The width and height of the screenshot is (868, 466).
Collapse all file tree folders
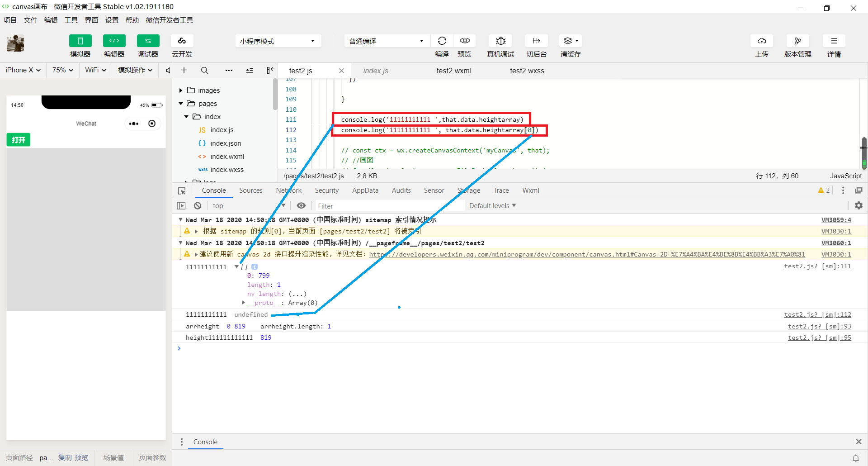pyautogui.click(x=250, y=70)
